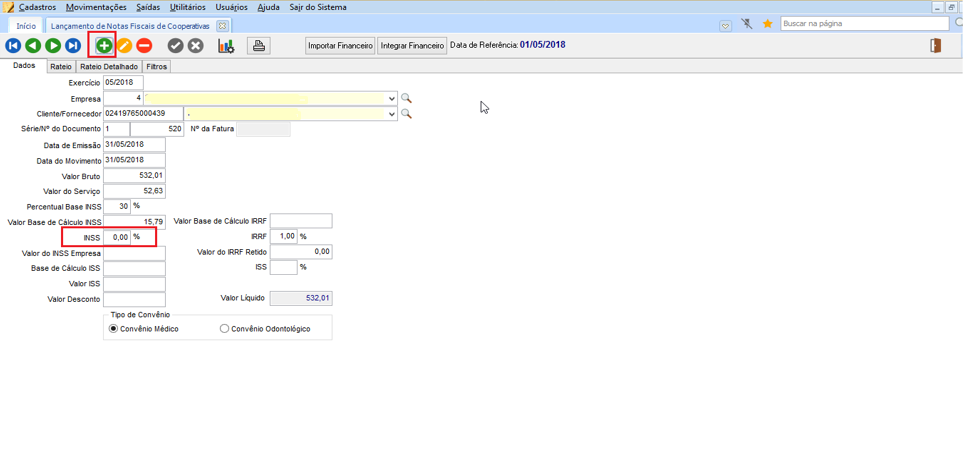Click the Data do Movimento field
Viewport: 963px width, 451px height.
pos(135,160)
